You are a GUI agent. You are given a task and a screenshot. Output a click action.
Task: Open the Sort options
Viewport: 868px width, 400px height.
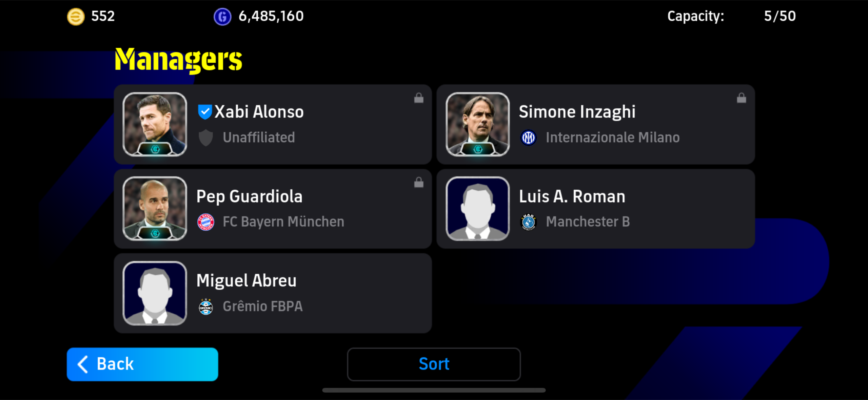click(434, 364)
